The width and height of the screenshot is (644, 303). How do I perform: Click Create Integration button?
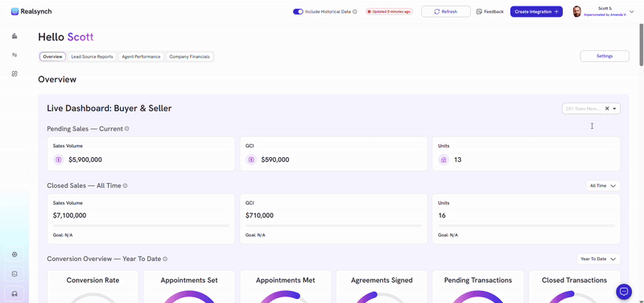[536, 11]
